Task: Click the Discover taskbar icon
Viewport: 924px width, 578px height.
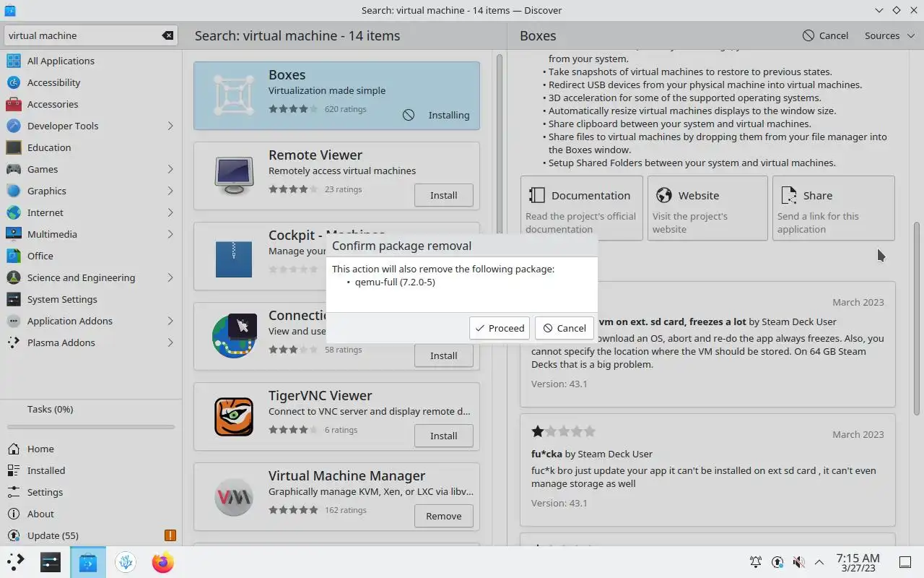Action: (88, 561)
